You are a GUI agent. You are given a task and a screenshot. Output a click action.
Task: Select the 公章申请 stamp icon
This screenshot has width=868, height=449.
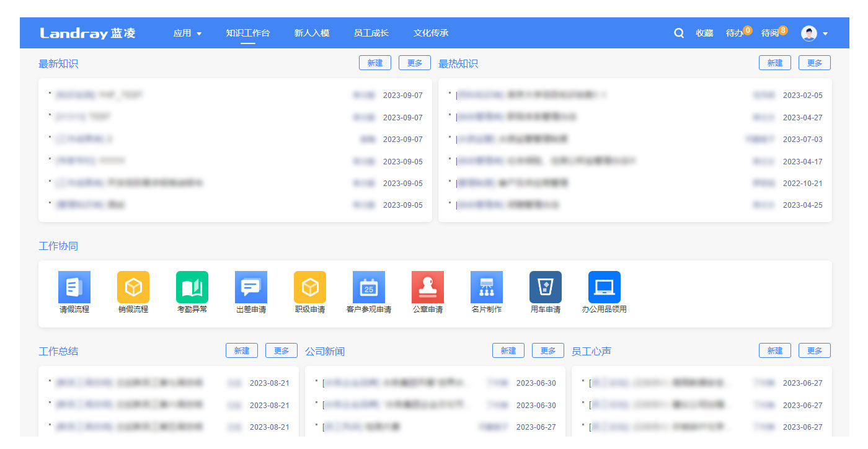click(428, 287)
